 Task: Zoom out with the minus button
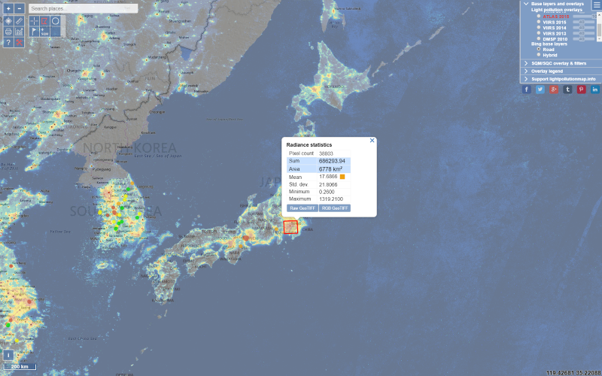(x=19, y=8)
